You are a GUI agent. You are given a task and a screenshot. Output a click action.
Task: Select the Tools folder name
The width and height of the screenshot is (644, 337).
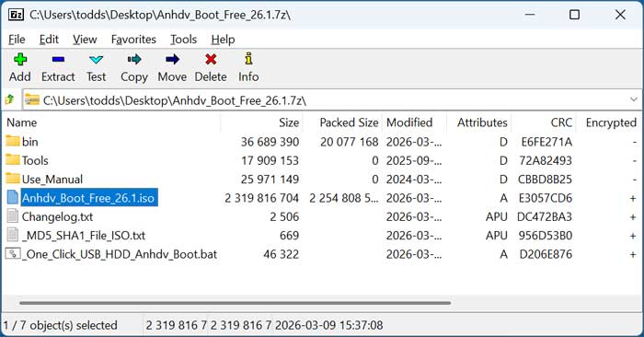(x=35, y=160)
